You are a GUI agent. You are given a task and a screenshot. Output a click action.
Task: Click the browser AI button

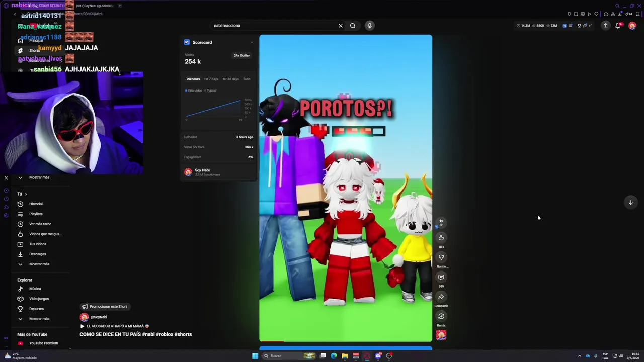point(627,14)
